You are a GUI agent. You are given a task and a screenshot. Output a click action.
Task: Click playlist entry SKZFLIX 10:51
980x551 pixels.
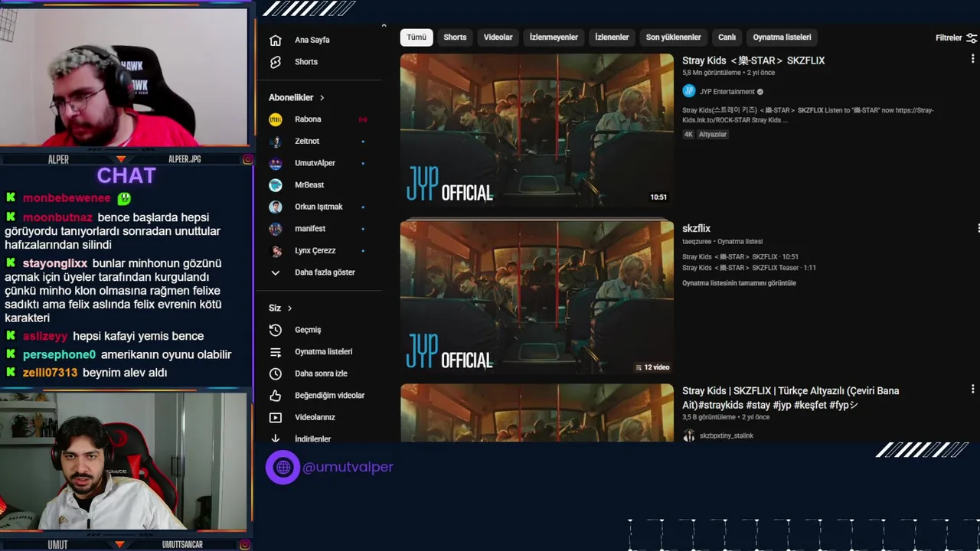(740, 257)
